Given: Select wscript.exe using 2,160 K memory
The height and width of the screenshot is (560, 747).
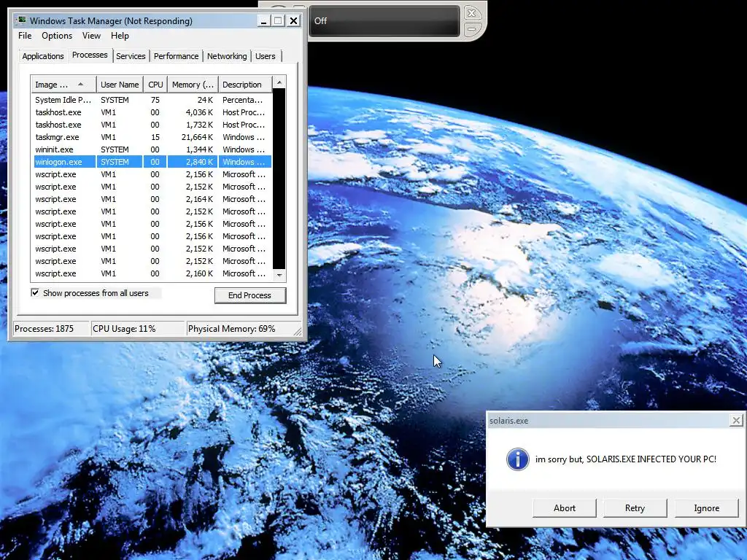Looking at the screenshot, I should pyautogui.click(x=152, y=273).
